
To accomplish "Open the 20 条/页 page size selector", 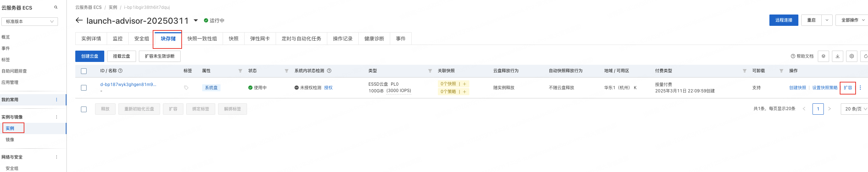I will tap(854, 109).
